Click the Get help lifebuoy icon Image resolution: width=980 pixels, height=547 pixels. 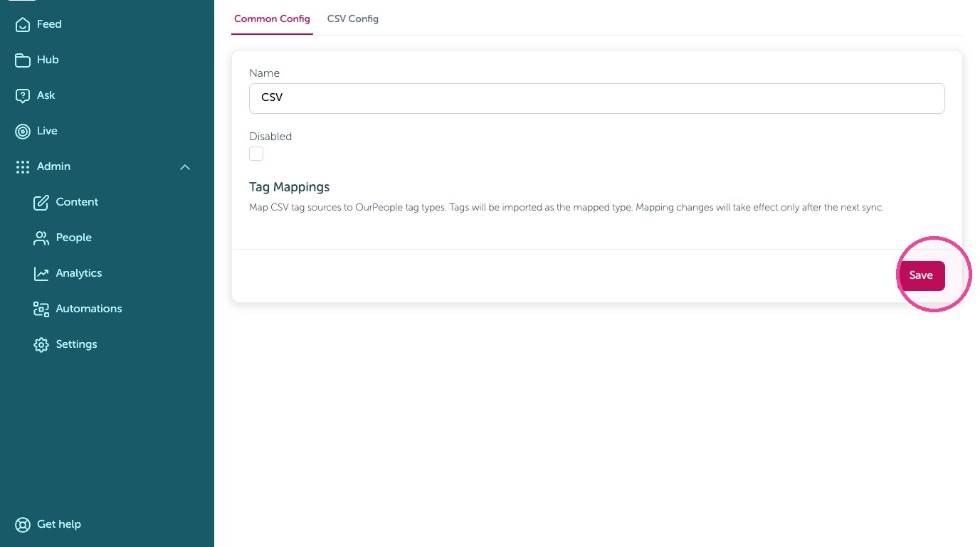pyautogui.click(x=23, y=524)
